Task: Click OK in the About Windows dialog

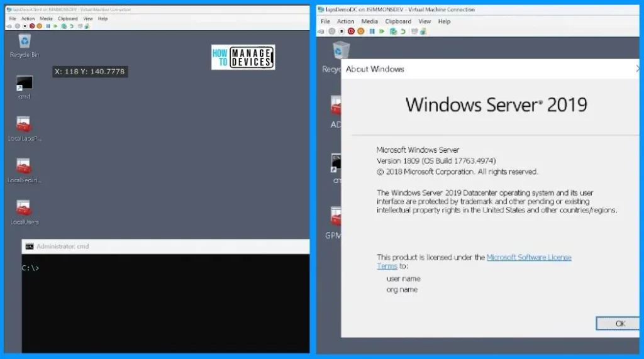Action: point(618,324)
